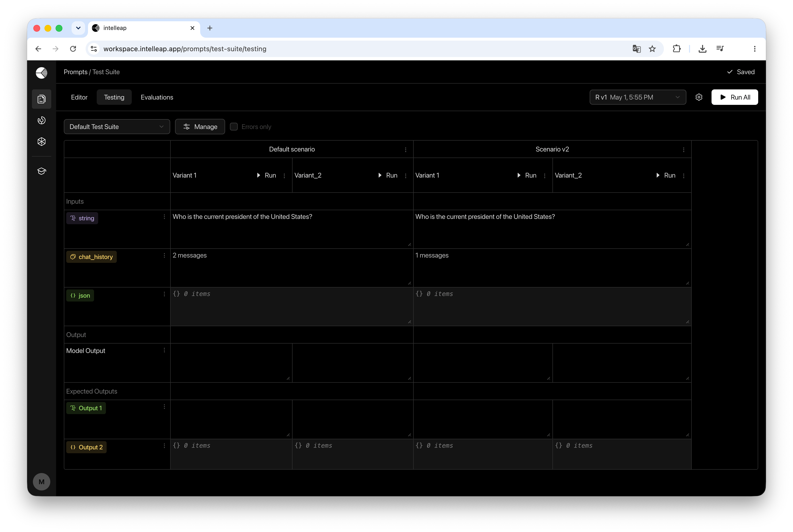Open the browser extensions puzzle icon
The width and height of the screenshot is (793, 532).
click(676, 49)
